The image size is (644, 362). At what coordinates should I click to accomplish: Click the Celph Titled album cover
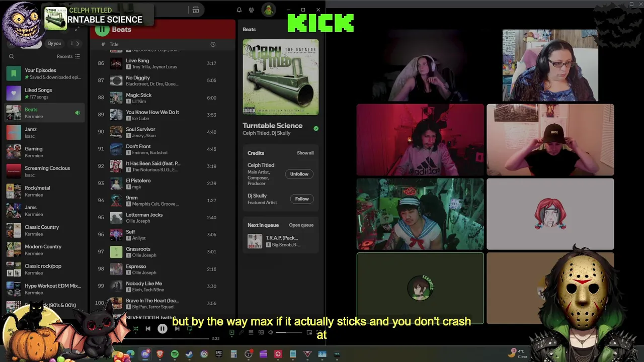(x=281, y=77)
